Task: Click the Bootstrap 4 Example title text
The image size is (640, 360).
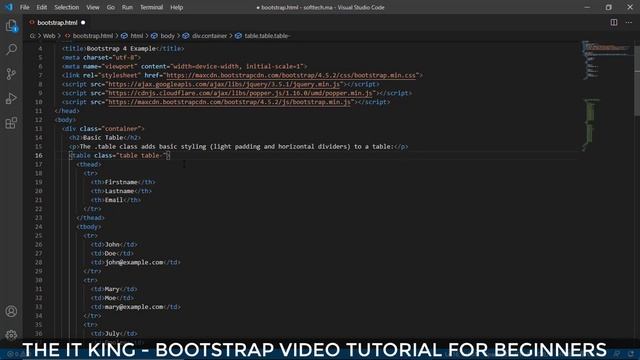Action: click(x=121, y=49)
